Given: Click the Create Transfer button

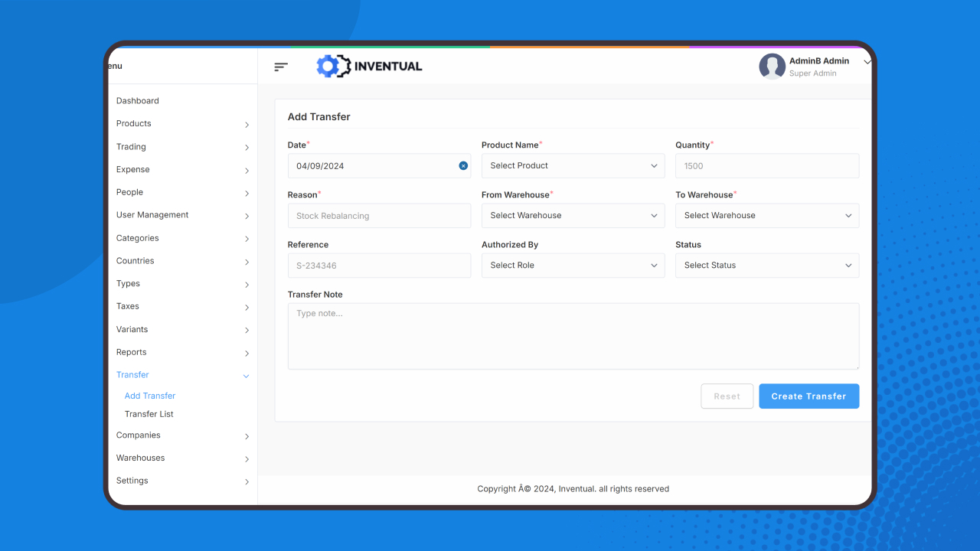Looking at the screenshot, I should 808,396.
